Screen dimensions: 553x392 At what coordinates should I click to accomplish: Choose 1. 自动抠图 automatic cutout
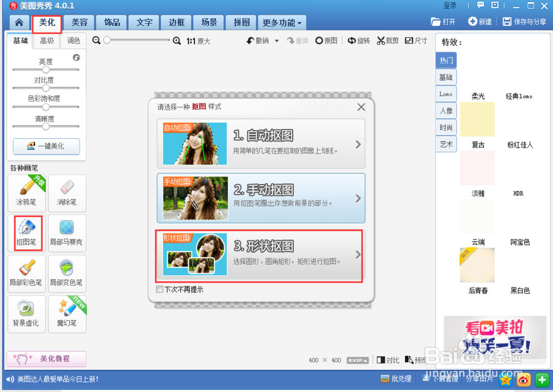pos(261,144)
